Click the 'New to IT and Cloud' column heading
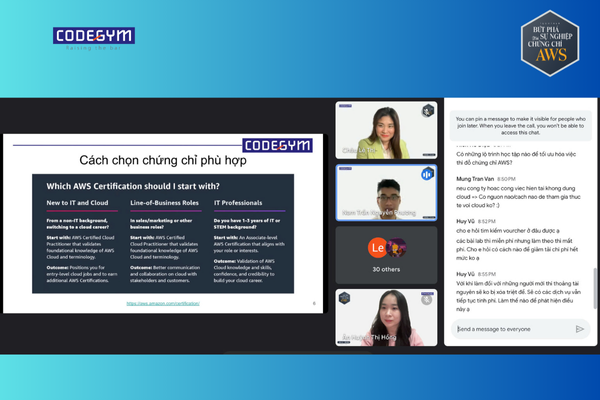Image resolution: width=600 pixels, height=400 pixels. click(x=77, y=203)
